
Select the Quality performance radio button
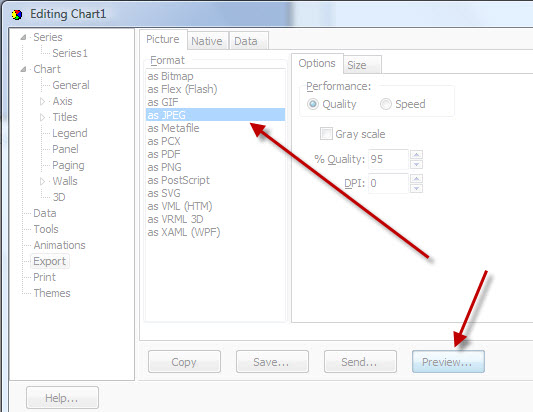point(313,104)
